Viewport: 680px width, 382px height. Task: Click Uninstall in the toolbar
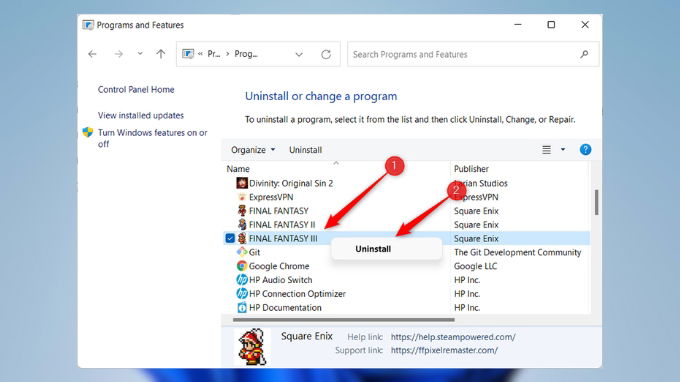(x=305, y=150)
